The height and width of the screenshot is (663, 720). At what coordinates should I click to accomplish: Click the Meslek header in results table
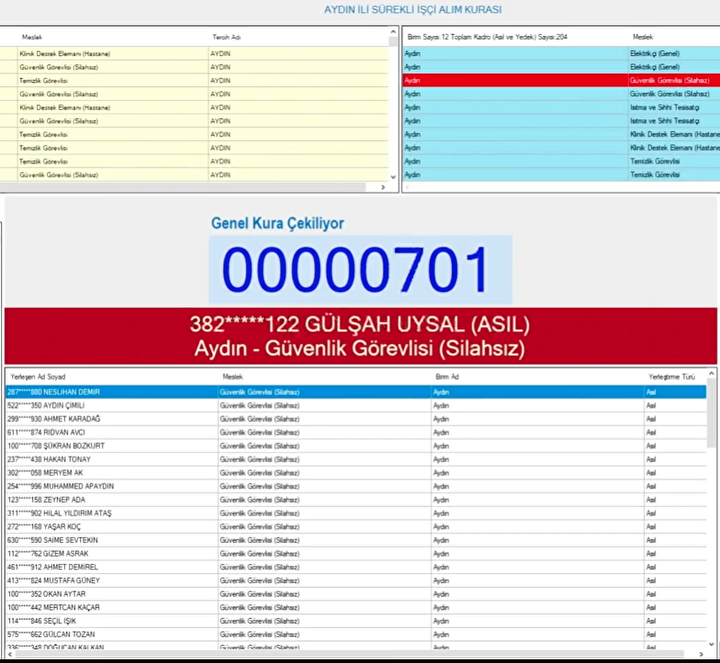[233, 377]
